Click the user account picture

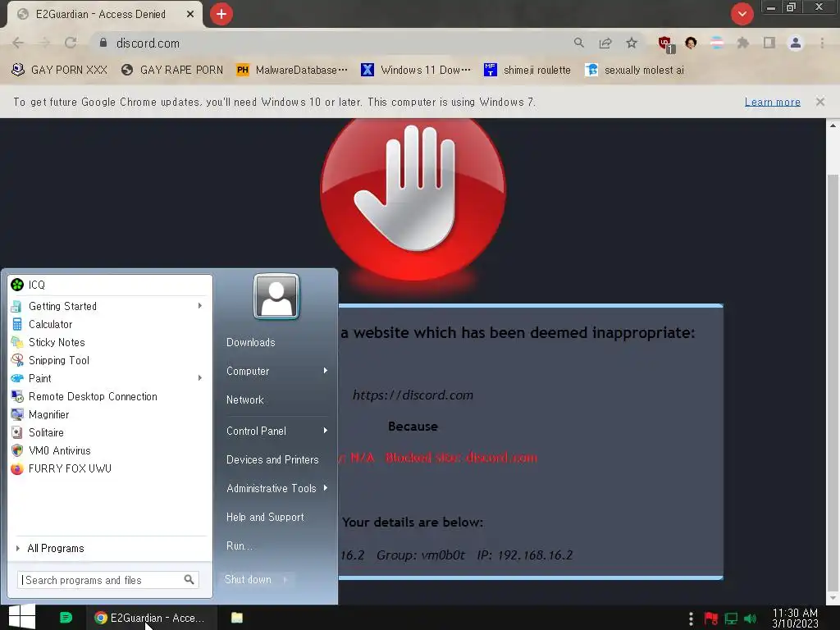tap(276, 296)
